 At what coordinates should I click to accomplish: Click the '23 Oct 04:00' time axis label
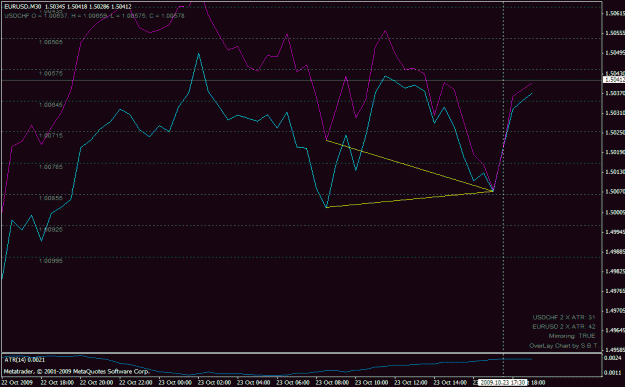254,383
